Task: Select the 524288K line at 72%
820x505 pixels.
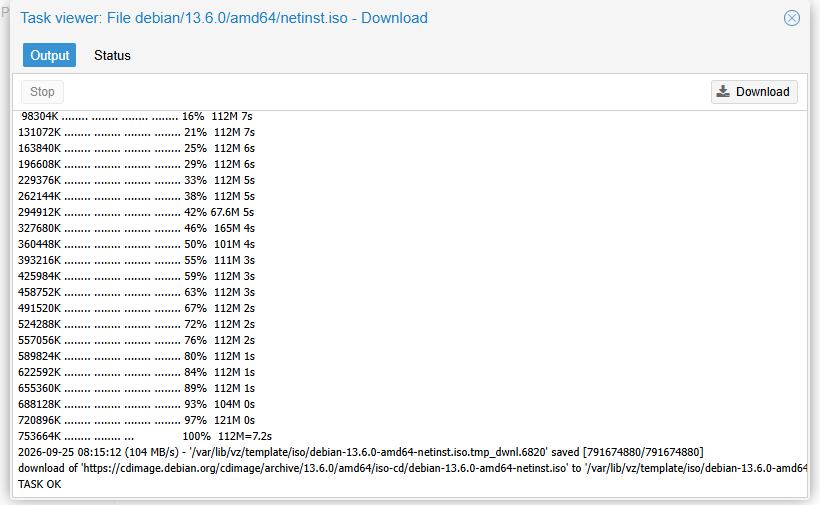Action: coord(136,324)
